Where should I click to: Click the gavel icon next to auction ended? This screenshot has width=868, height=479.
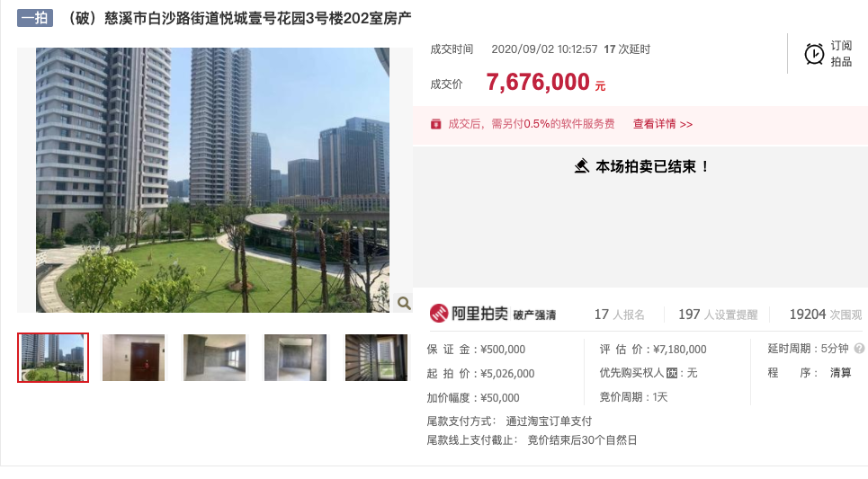pyautogui.click(x=581, y=166)
